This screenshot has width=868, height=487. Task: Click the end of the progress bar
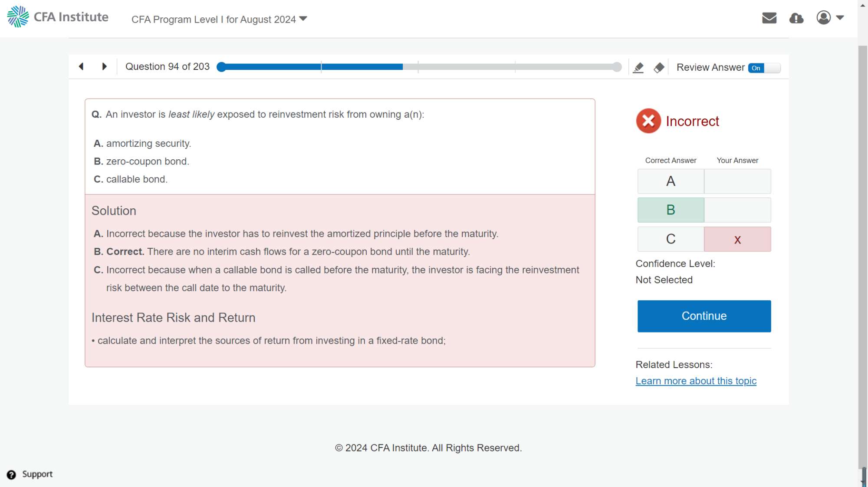617,67
